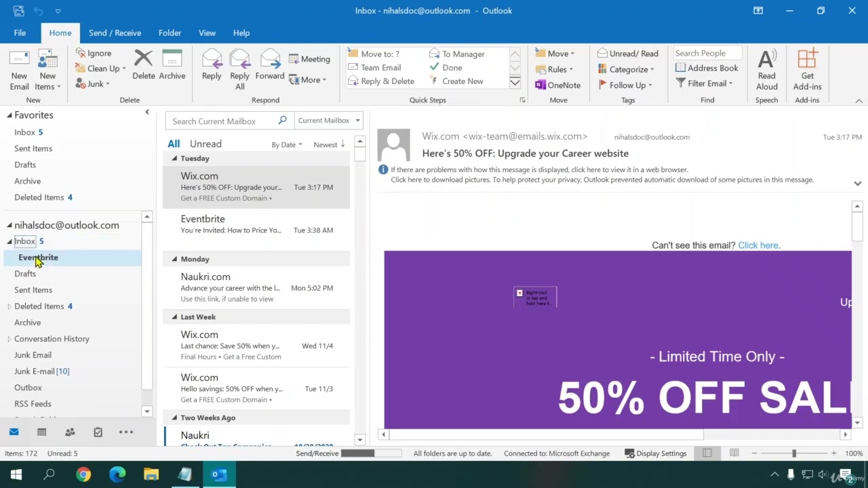Ignore the selected conversation

93,54
